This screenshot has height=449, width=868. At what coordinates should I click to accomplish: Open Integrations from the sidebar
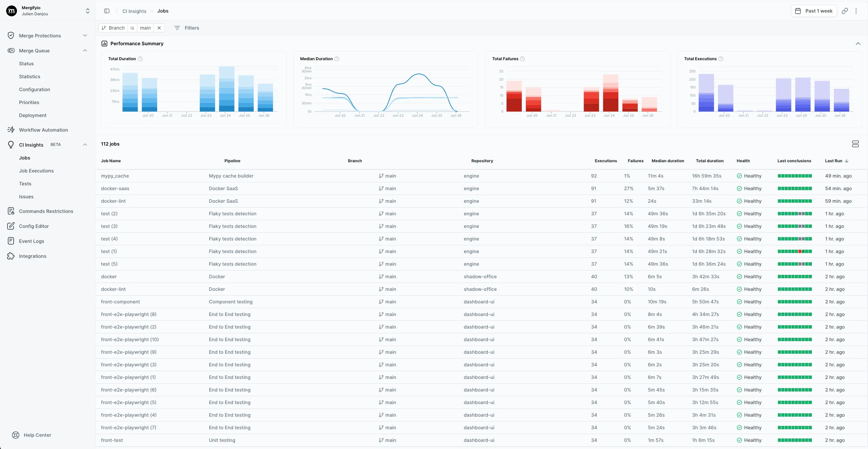pos(32,256)
